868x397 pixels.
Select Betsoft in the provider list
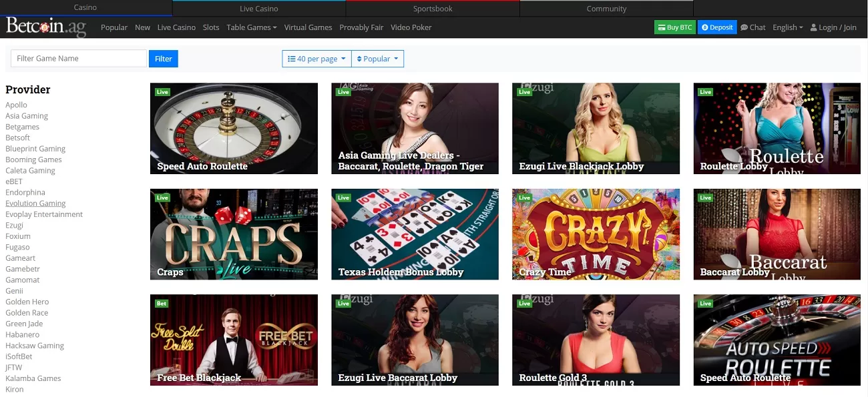click(x=18, y=137)
